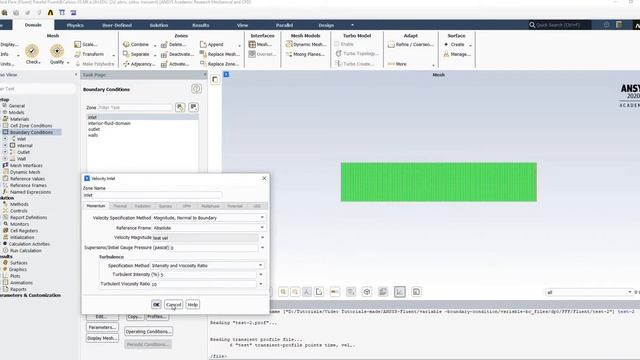Run the mesh Check icon
Screen dimensions: 640x360
click(32, 51)
